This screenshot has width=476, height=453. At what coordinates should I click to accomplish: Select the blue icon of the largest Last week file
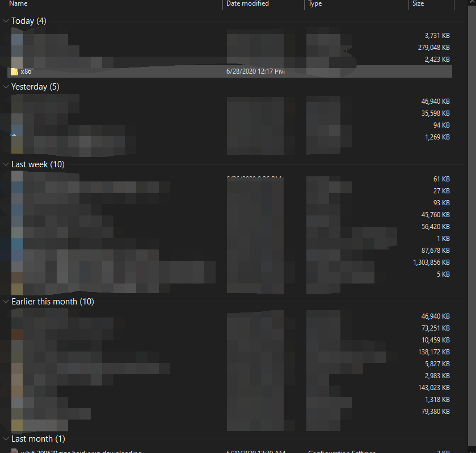[14, 262]
